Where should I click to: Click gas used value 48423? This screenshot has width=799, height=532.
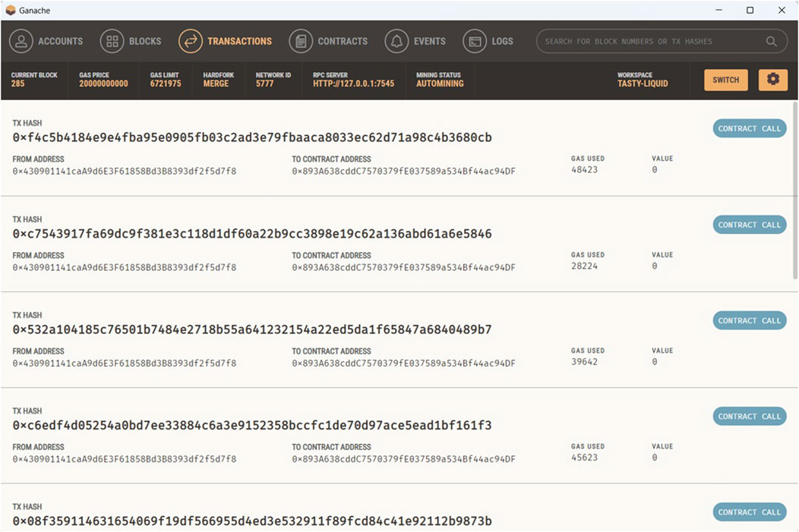(x=585, y=169)
